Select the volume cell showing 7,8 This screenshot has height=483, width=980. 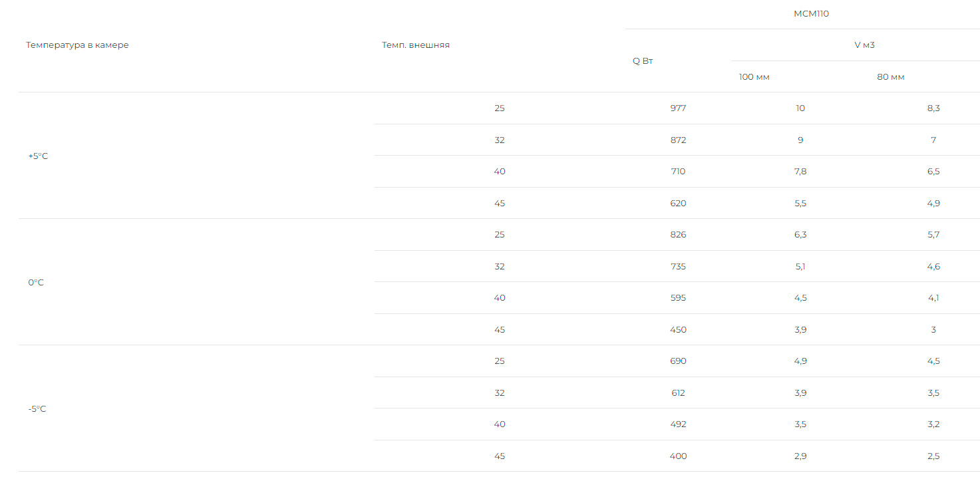coord(800,172)
